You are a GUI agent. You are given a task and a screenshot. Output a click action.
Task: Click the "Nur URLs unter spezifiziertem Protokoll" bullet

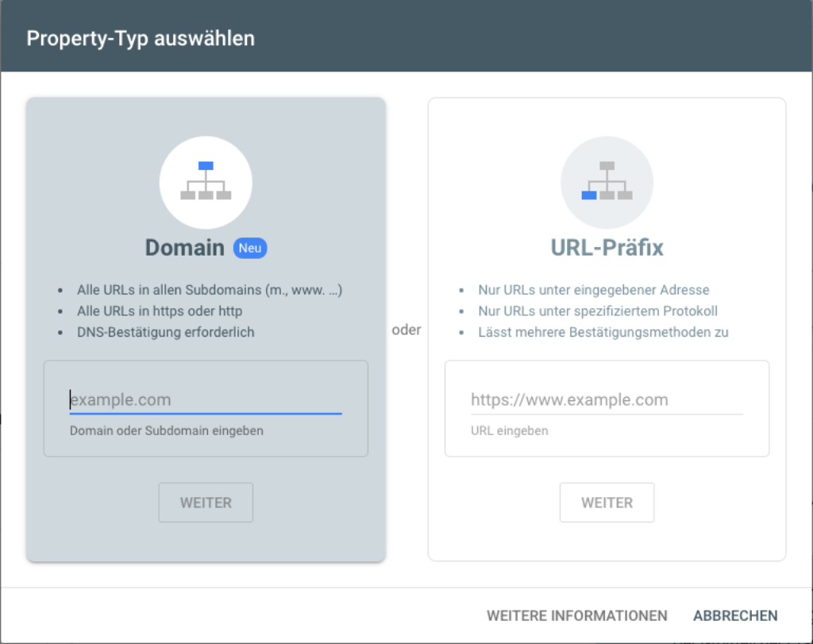(x=597, y=311)
